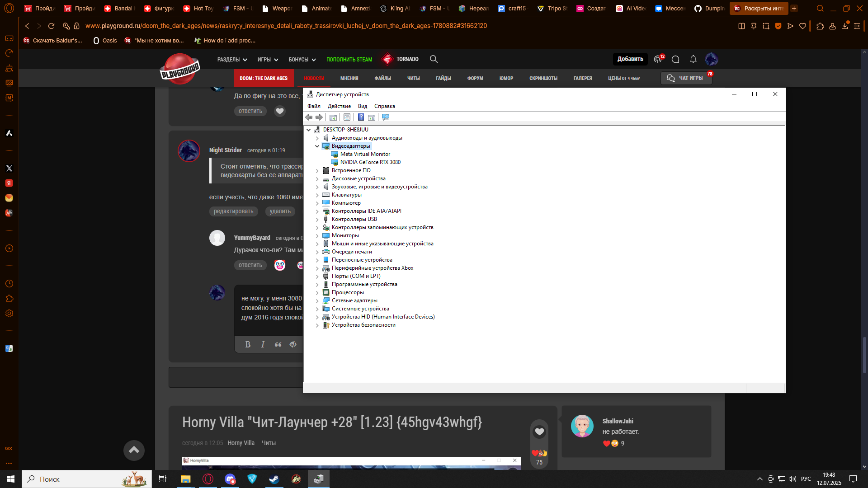Collapse the Видеоадаптеры node
868x488 pixels.
[x=317, y=146]
